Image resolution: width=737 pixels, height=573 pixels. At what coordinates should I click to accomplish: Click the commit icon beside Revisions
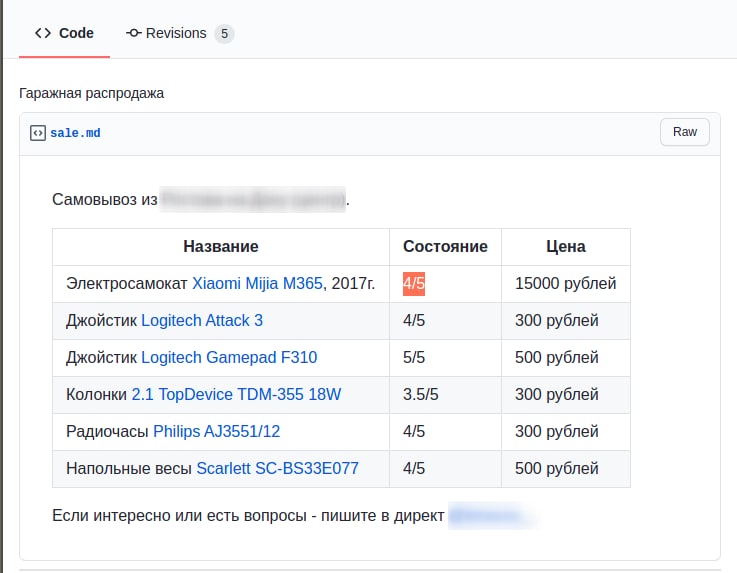point(133,33)
